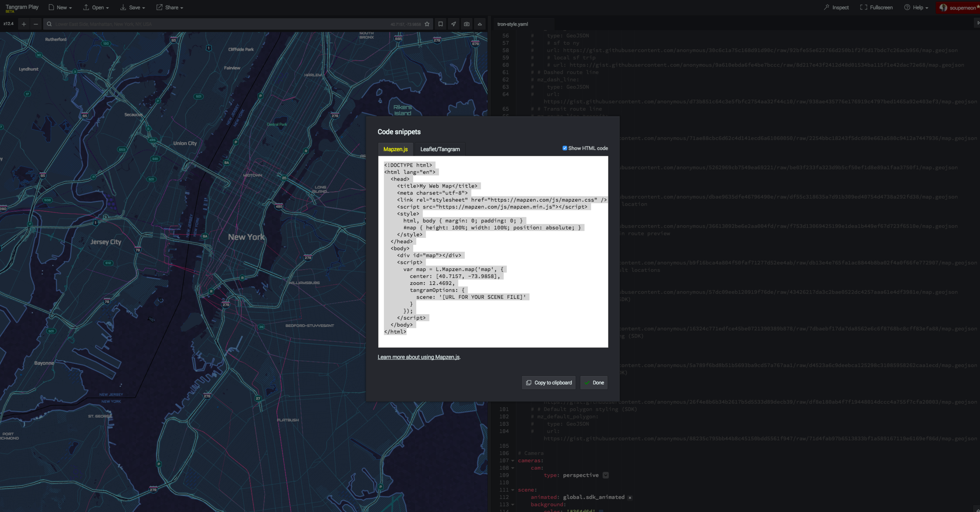The height and width of the screenshot is (512, 980).
Task: Collapse the cameras block on line 107
Action: click(513, 461)
